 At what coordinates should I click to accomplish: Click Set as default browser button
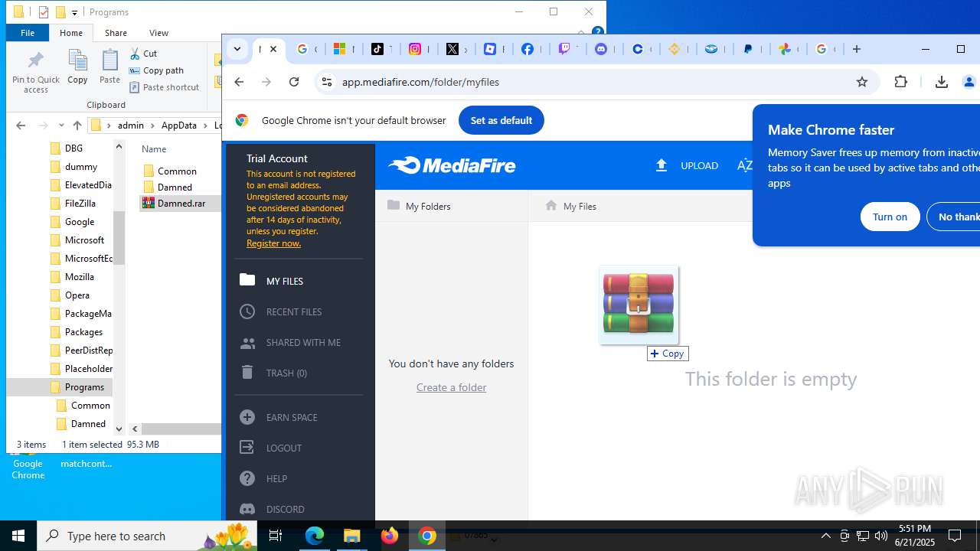click(x=501, y=120)
